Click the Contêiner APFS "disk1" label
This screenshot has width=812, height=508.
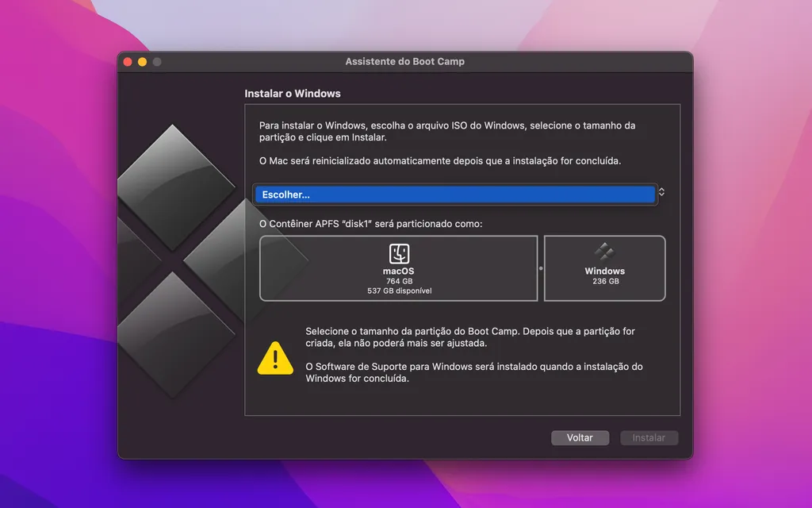click(371, 224)
